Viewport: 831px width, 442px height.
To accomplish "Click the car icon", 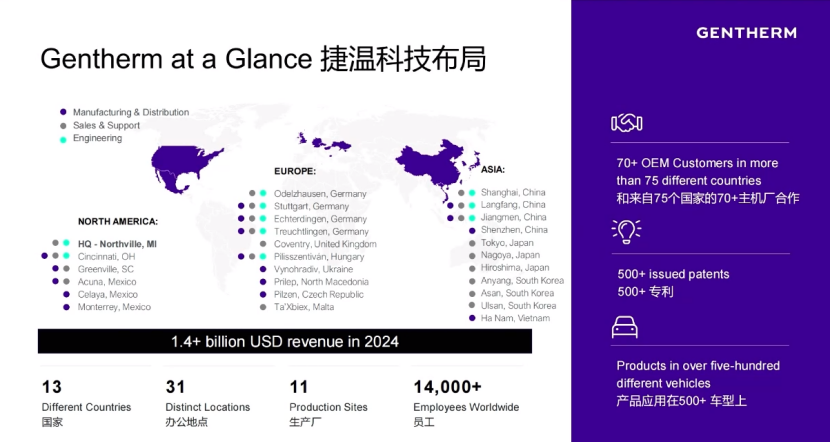I will pos(625,328).
